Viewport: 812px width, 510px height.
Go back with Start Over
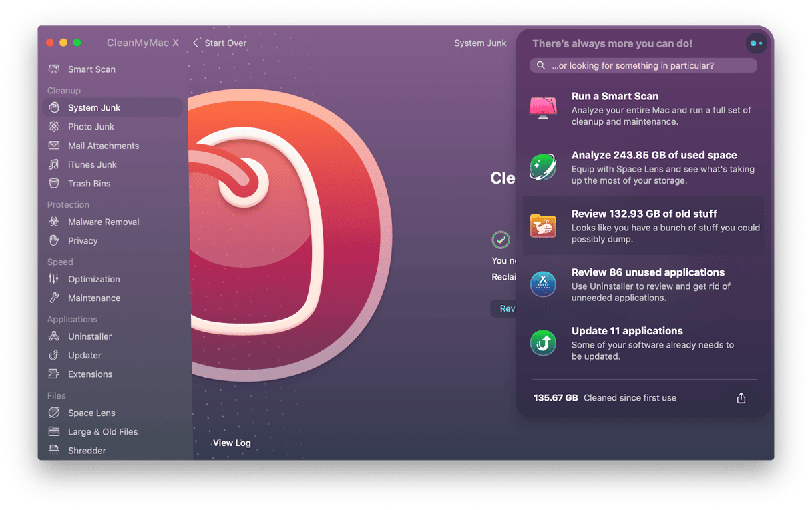click(x=220, y=43)
